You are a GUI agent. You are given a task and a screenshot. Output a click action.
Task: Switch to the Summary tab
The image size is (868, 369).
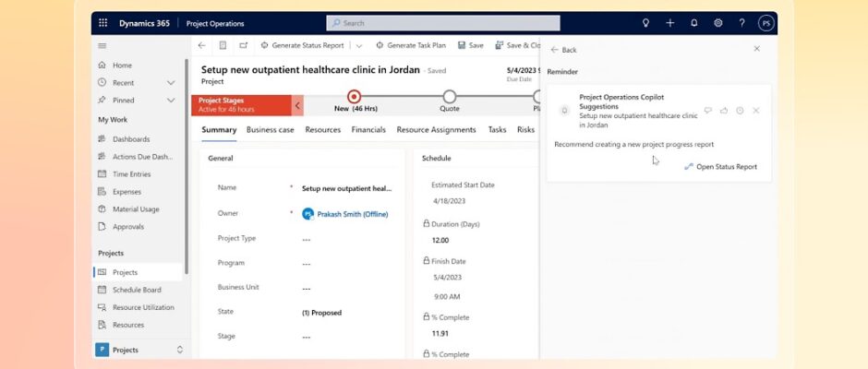pos(219,130)
